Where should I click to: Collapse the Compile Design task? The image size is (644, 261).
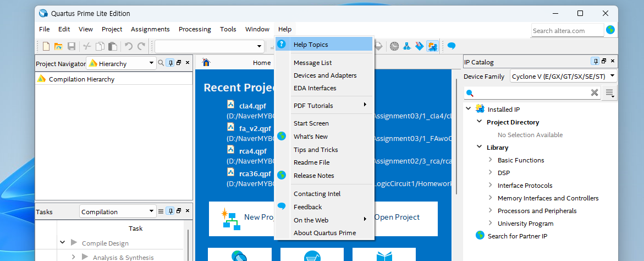tap(63, 242)
